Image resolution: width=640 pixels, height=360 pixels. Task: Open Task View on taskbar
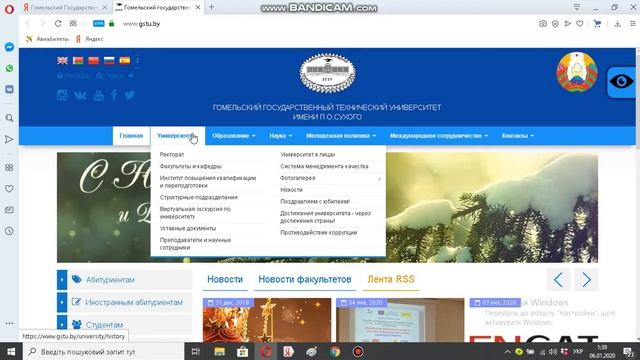point(196,351)
